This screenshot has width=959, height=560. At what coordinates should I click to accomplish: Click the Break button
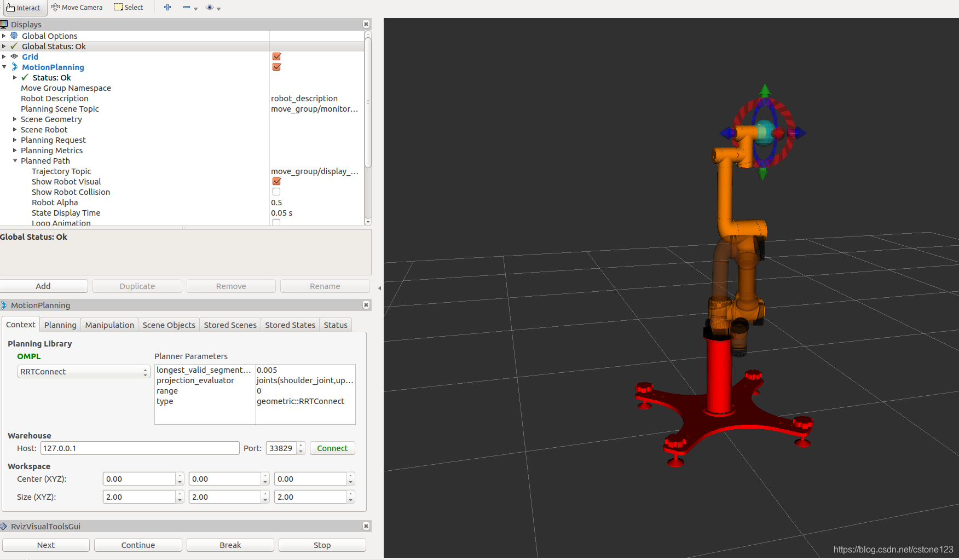230,545
